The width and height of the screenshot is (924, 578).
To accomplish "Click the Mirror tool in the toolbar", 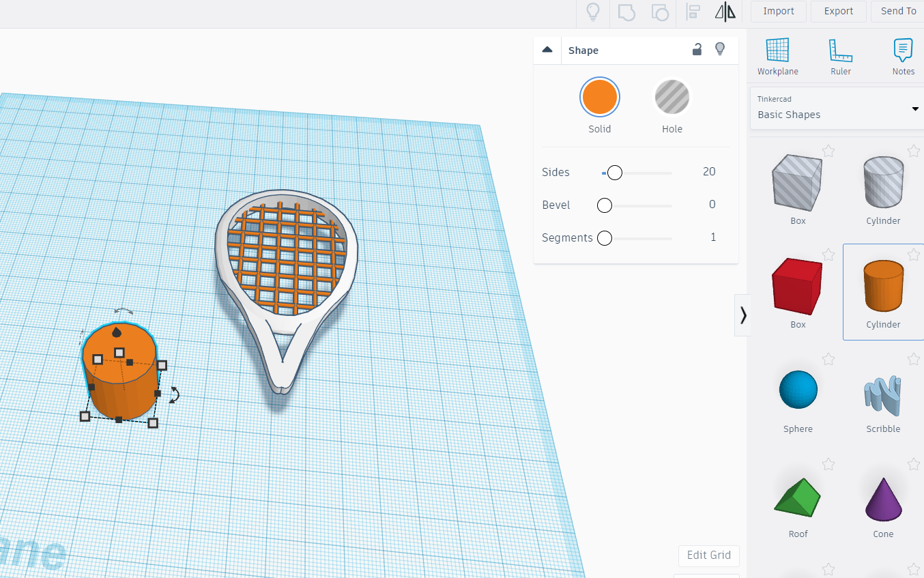I will [725, 12].
